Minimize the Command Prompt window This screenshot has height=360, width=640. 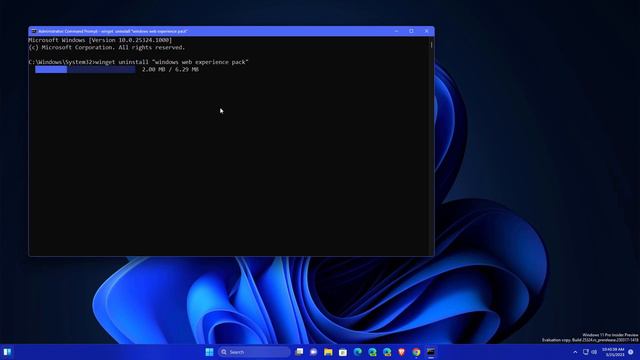[x=396, y=31]
